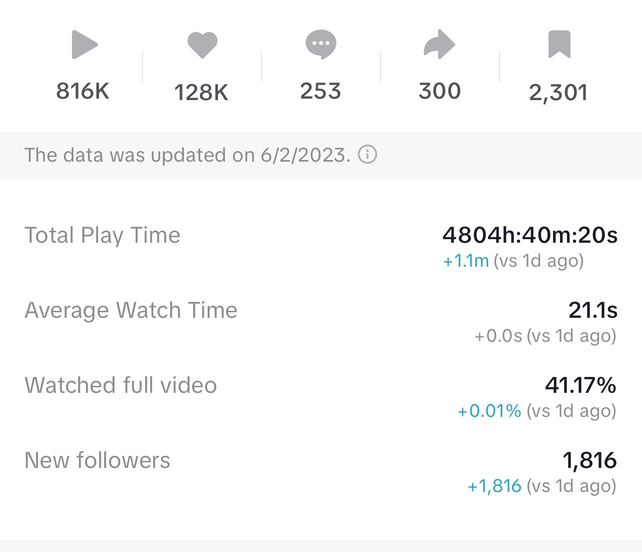Tap the 1,816 new followers value

point(589,460)
